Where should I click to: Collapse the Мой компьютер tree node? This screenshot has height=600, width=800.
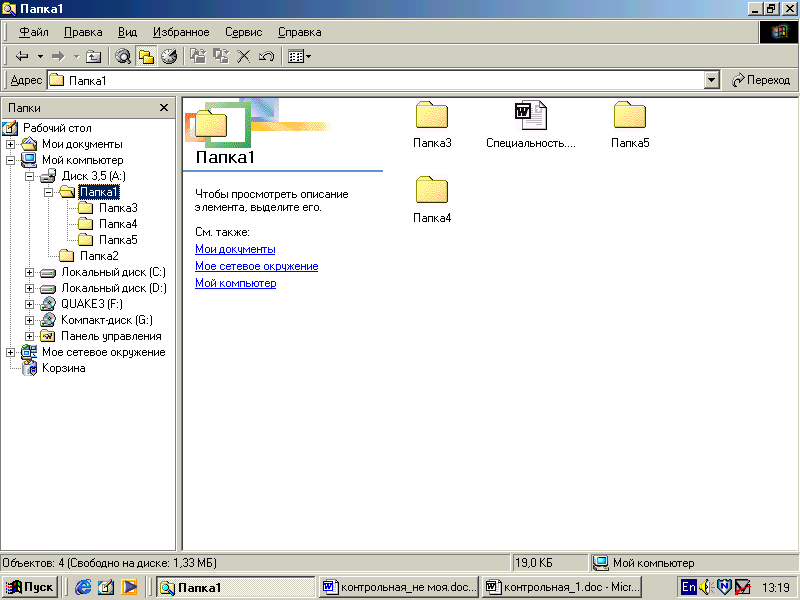[x=10, y=160]
